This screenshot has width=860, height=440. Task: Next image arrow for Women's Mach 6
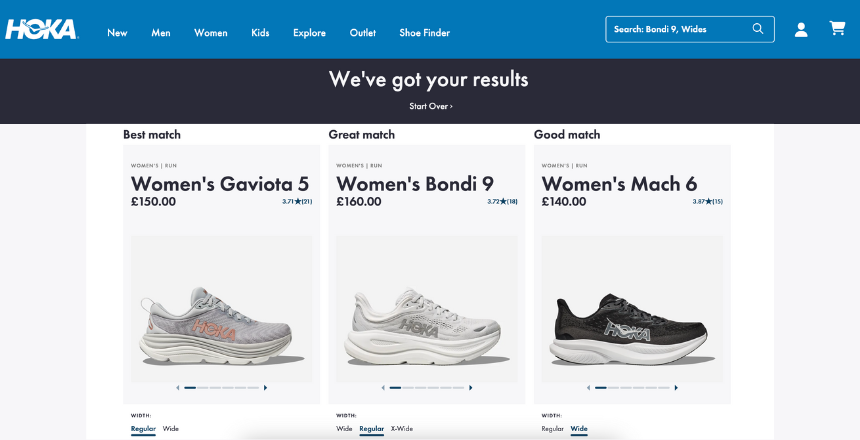point(676,387)
